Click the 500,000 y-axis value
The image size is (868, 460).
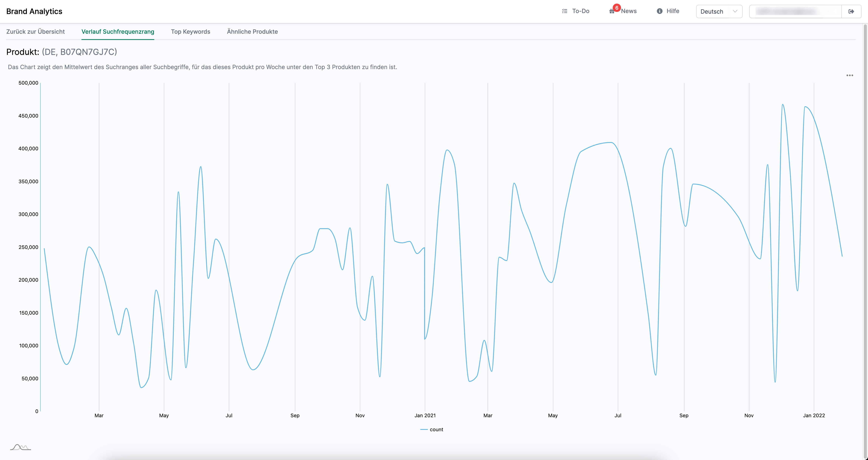(28, 83)
